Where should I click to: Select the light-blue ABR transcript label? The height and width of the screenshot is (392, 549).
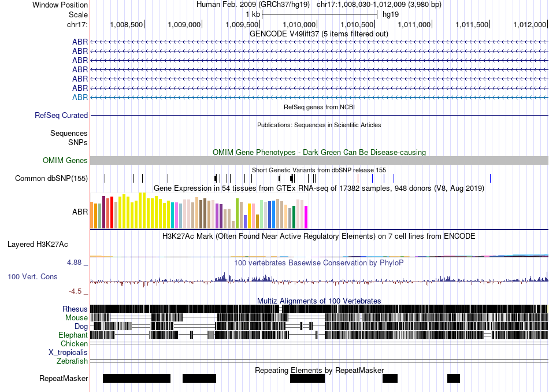[80, 97]
